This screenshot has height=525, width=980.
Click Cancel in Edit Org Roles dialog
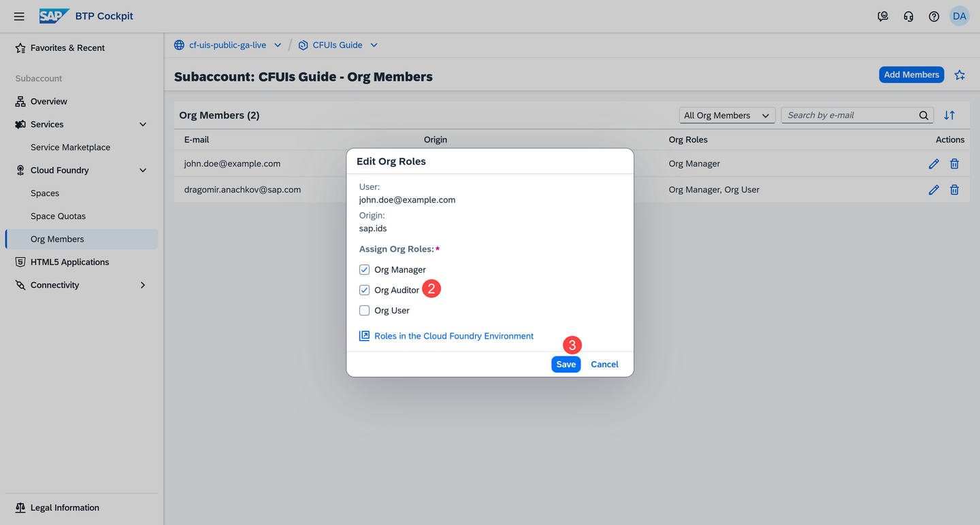coord(604,364)
